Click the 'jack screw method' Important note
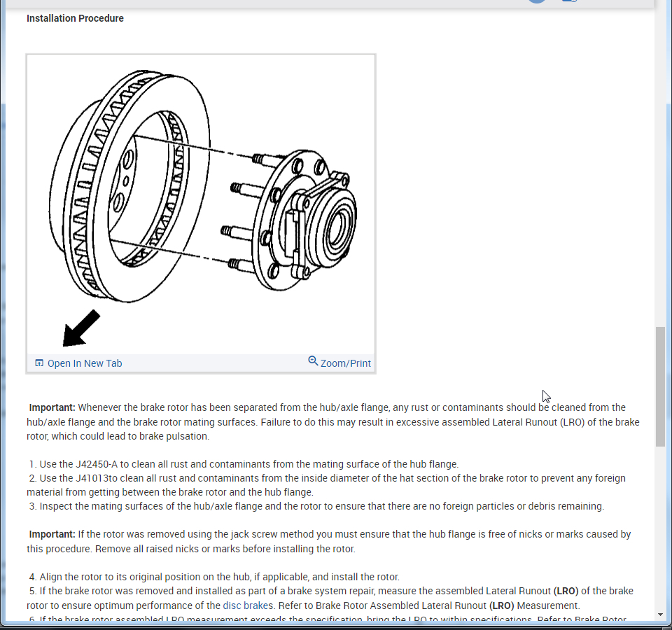 click(x=329, y=541)
